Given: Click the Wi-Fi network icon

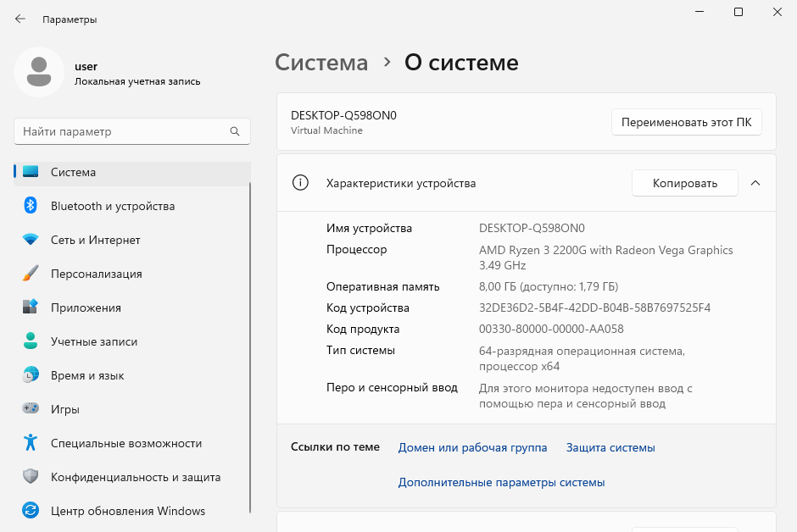Looking at the screenshot, I should [x=31, y=240].
